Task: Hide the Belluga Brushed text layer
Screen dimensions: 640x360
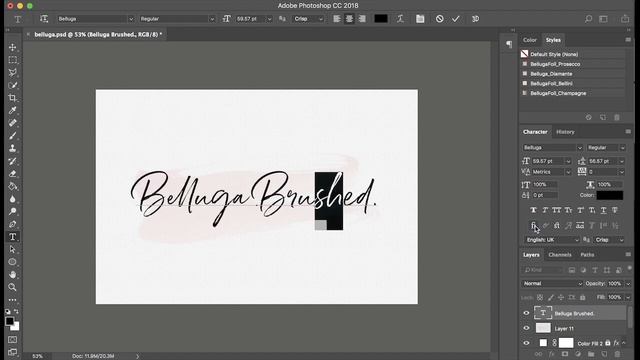Action: [x=526, y=313]
